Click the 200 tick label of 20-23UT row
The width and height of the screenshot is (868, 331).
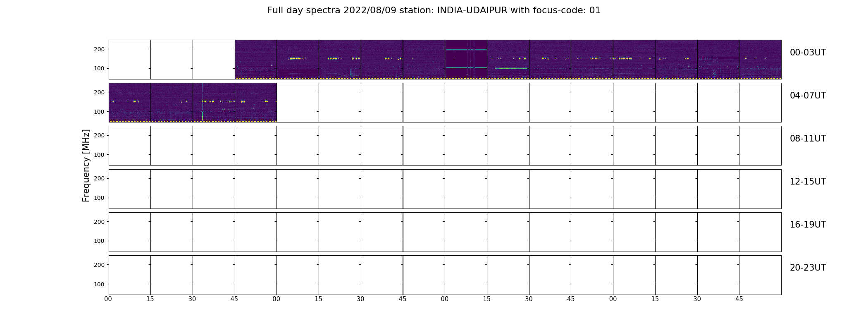(99, 265)
